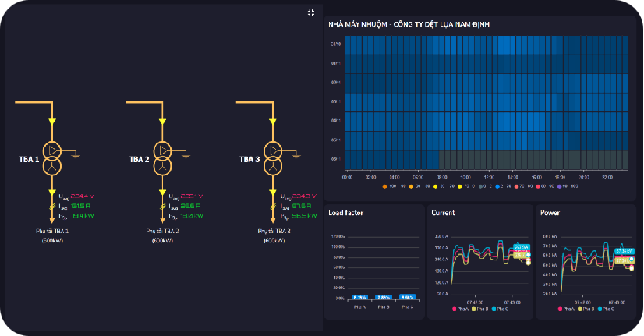This screenshot has width=644, height=336.
Task: Click the Phụ tải TBA 3 load label
Action: pos(273,232)
